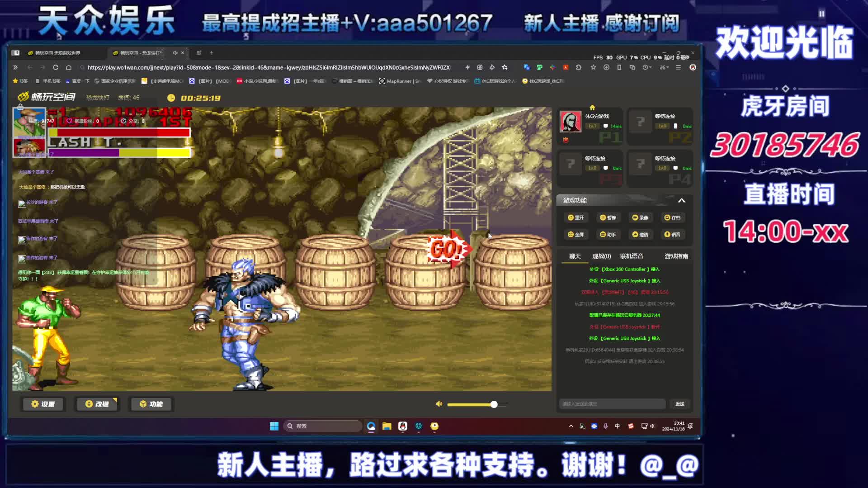Image resolution: width=868 pixels, height=488 pixels.
Task: Open browser downloads icon in toolbar
Action: point(606,67)
